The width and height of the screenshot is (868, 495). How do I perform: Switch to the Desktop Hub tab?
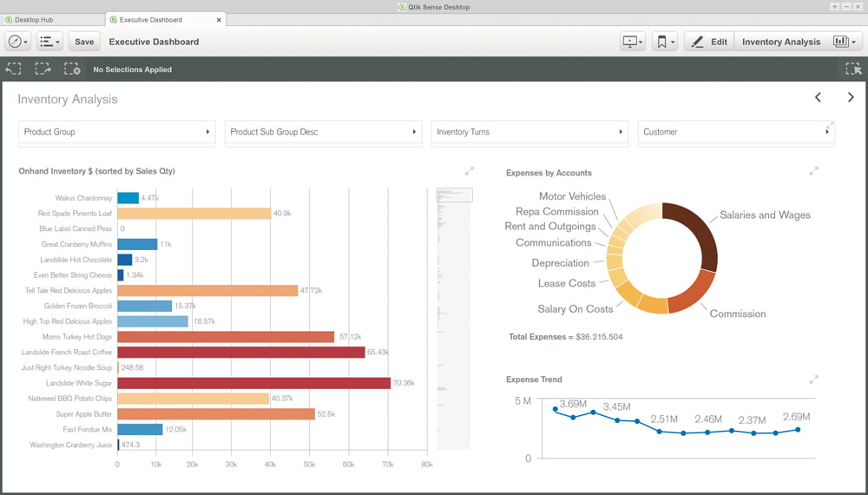point(52,19)
